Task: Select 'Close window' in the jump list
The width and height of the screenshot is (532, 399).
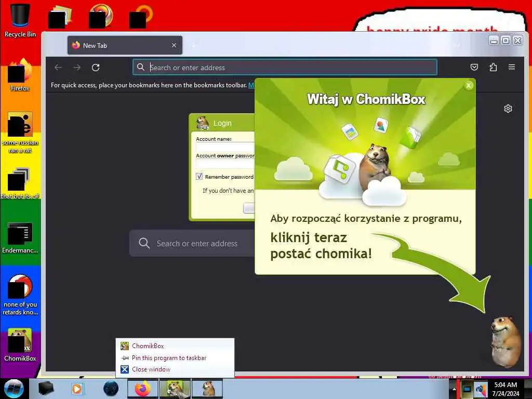Action: pos(175,369)
